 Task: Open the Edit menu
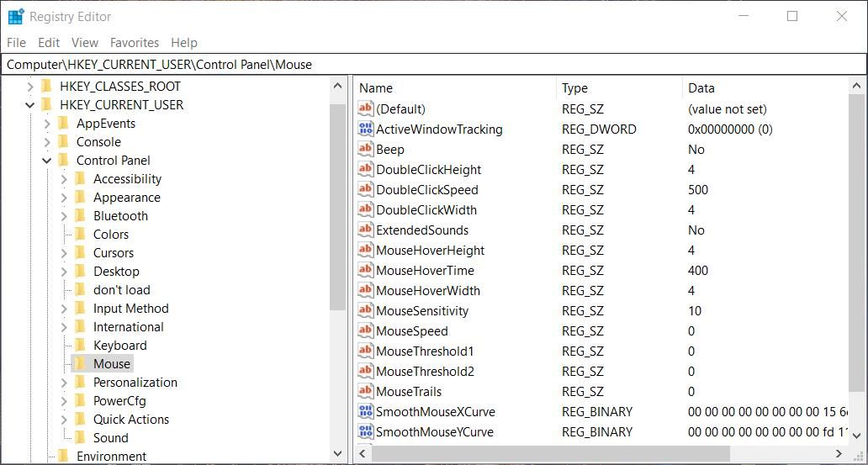[49, 42]
